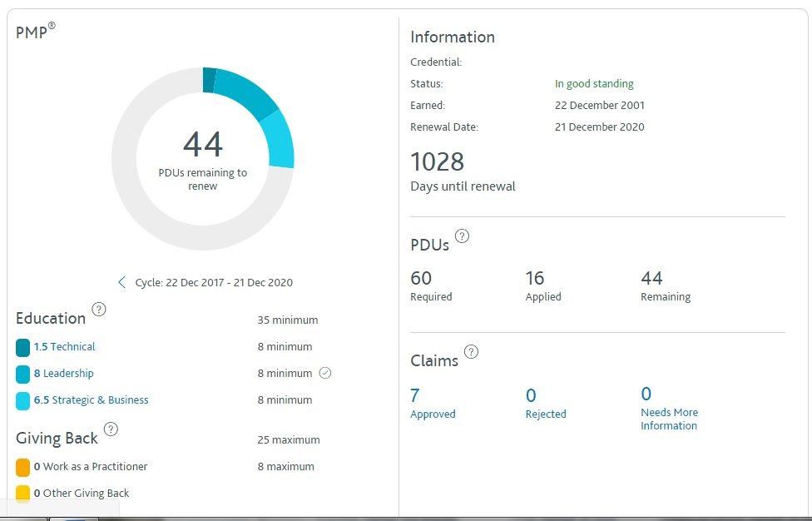Click the 'Information' section heading
This screenshot has height=521, width=812.
[453, 37]
